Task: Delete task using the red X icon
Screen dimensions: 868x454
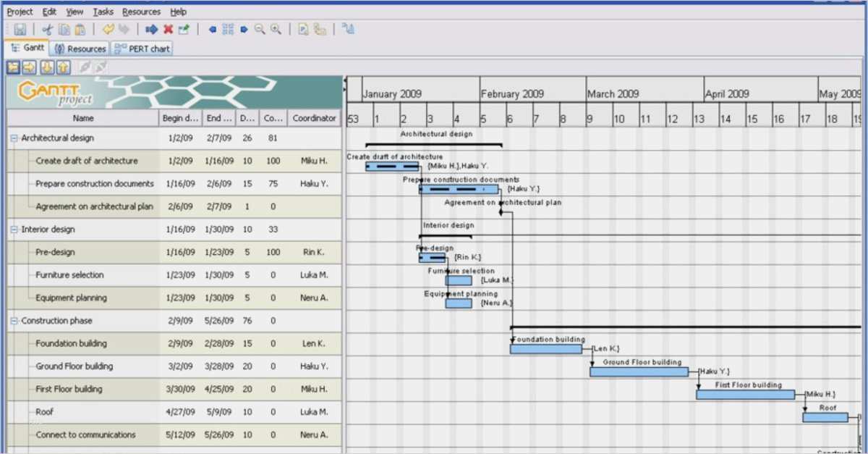Action: (168, 30)
